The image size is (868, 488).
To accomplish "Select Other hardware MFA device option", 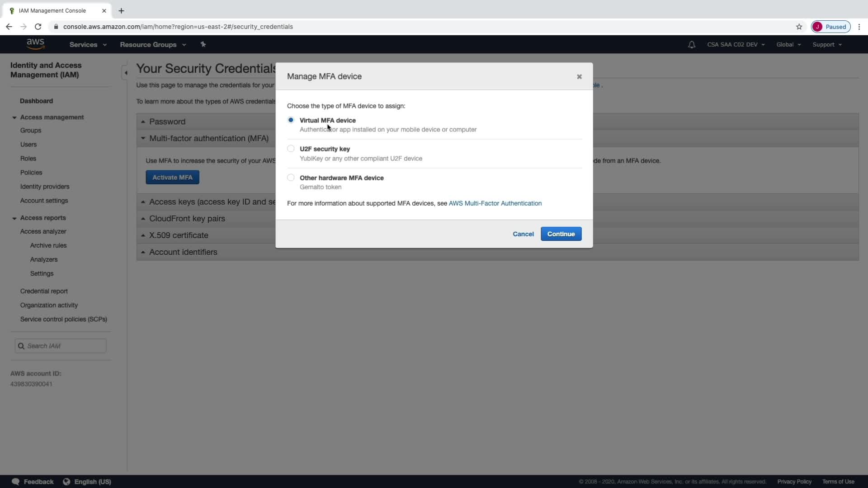I will pos(291,178).
